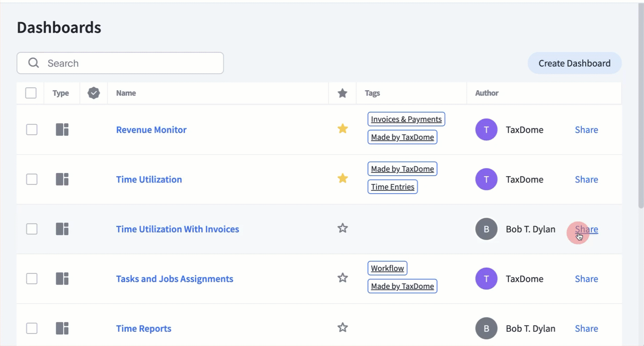Click the Workflow tag
Viewport: 644px width, 346px height.
[x=387, y=268]
